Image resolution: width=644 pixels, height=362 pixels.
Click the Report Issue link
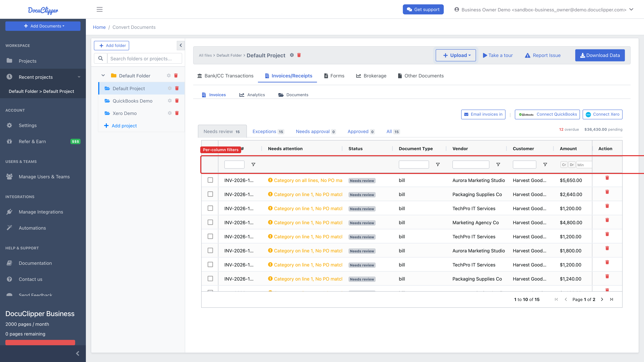pos(543,55)
